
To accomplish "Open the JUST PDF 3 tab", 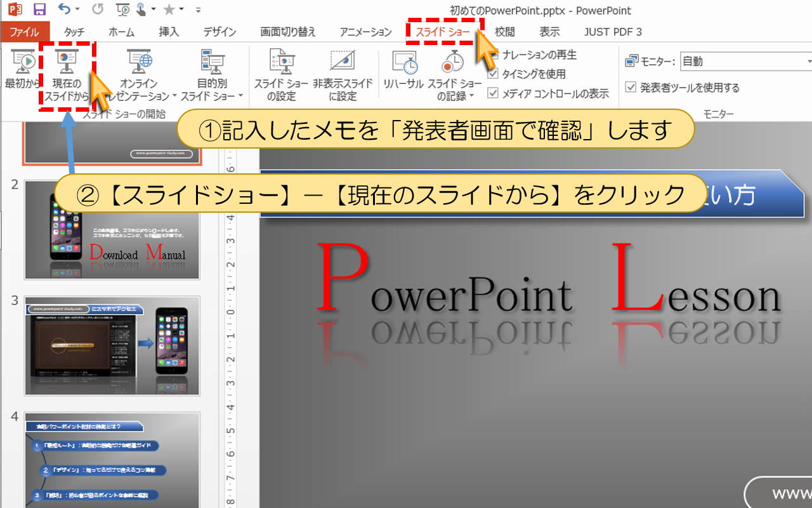I will (613, 32).
